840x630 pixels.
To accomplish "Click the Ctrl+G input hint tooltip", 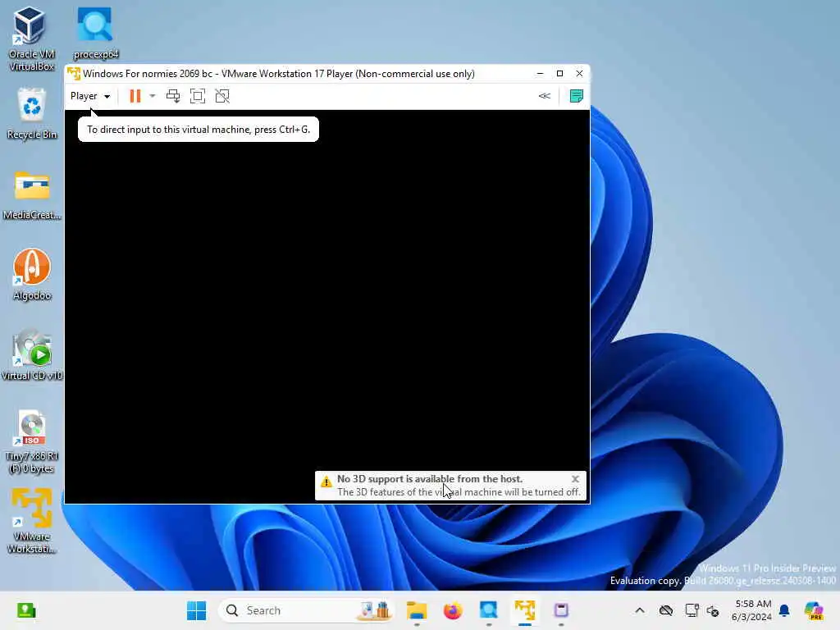I will (199, 129).
